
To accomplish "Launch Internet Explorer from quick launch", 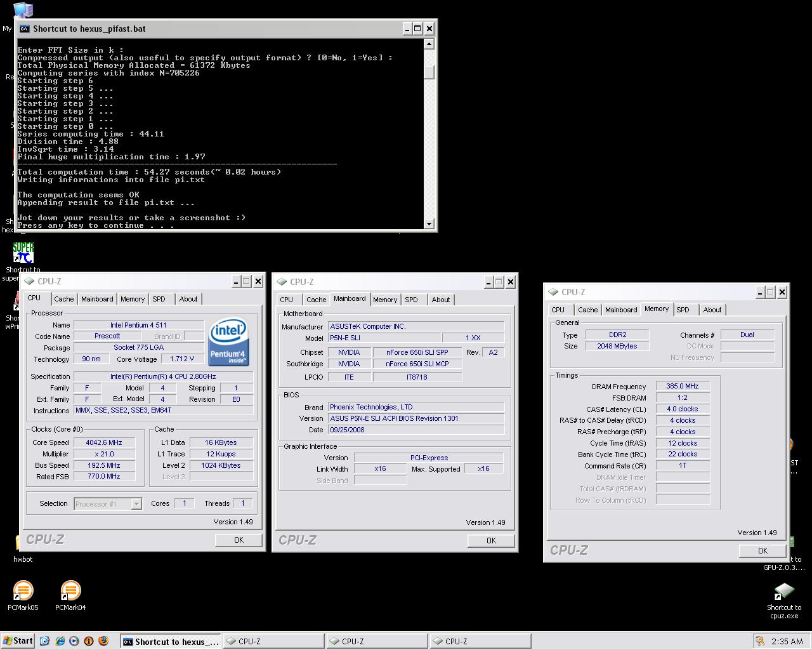I will pyautogui.click(x=60, y=641).
